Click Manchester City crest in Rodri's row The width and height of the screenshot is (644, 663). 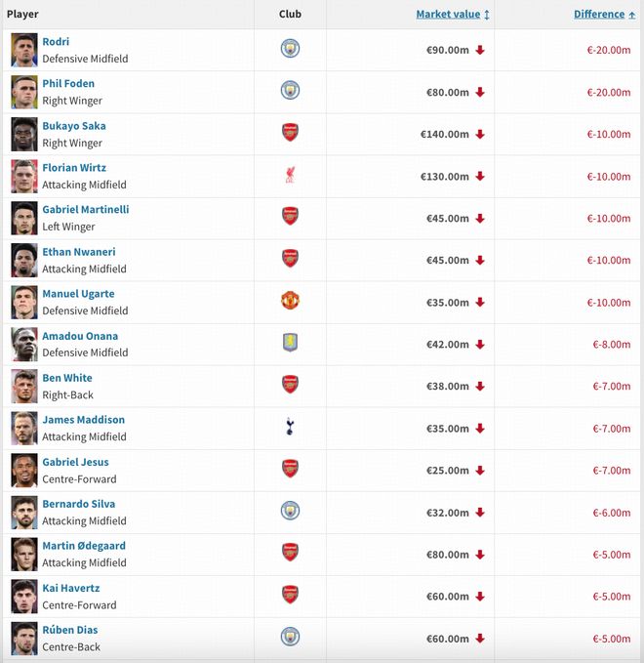(290, 49)
